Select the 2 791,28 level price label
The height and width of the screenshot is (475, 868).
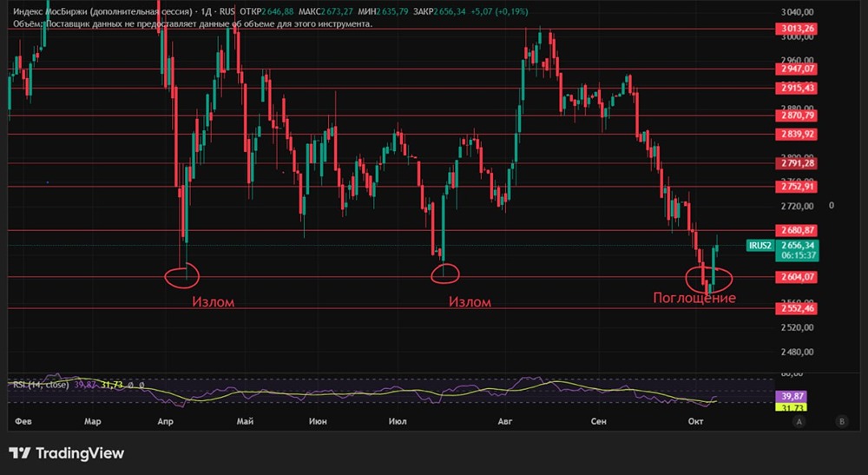(x=797, y=163)
